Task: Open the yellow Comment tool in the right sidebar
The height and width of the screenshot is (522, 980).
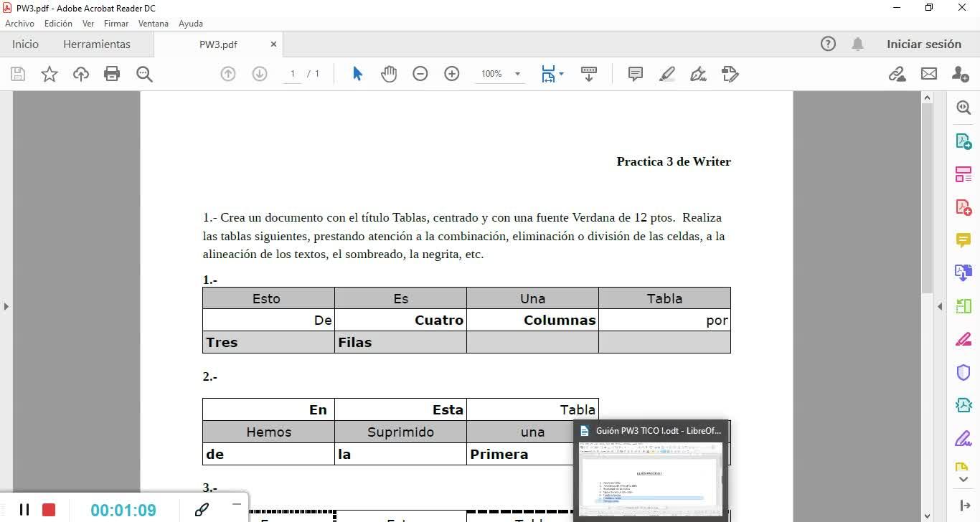Action: click(x=963, y=240)
